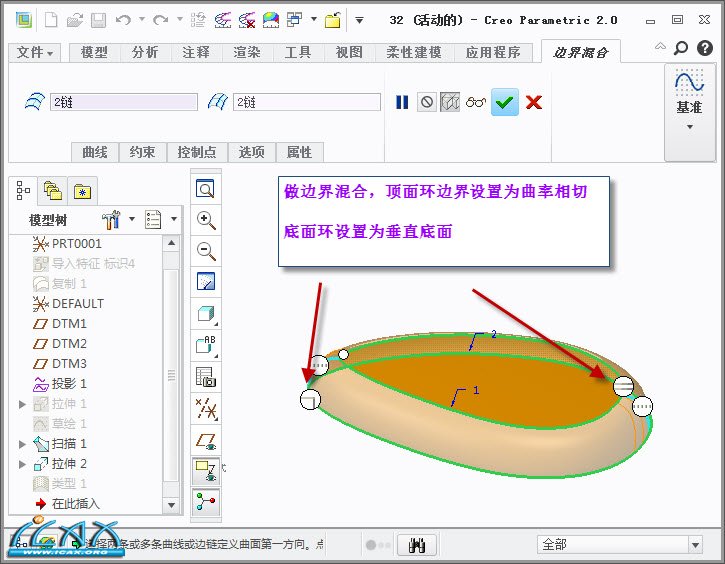Click the Redo arrow icon

pos(160,20)
